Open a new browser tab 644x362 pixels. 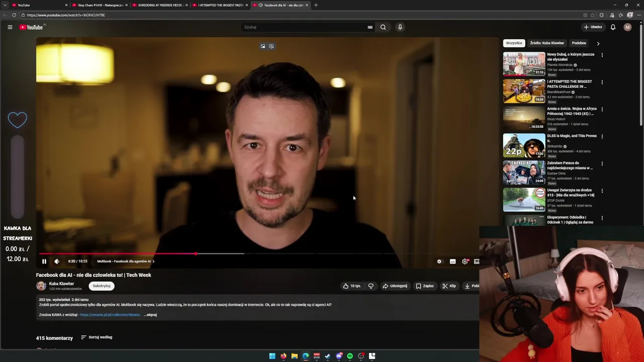[316, 5]
